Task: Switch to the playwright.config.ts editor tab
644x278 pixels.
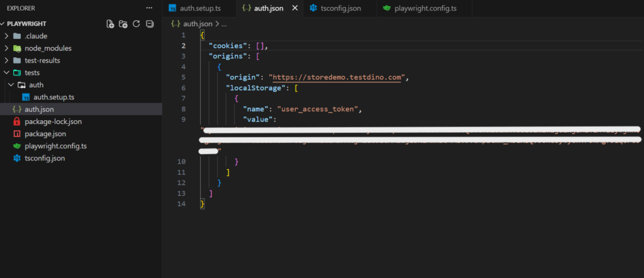Action: 425,8
